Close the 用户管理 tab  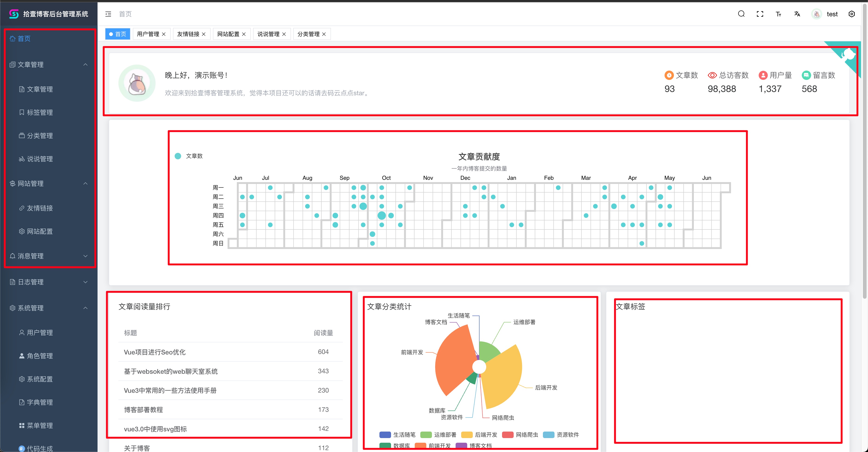tap(164, 34)
